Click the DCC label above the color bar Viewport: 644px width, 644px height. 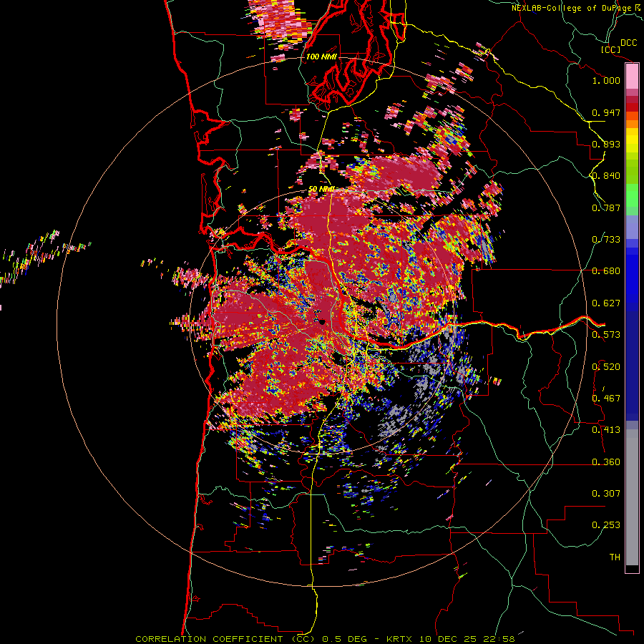click(628, 43)
